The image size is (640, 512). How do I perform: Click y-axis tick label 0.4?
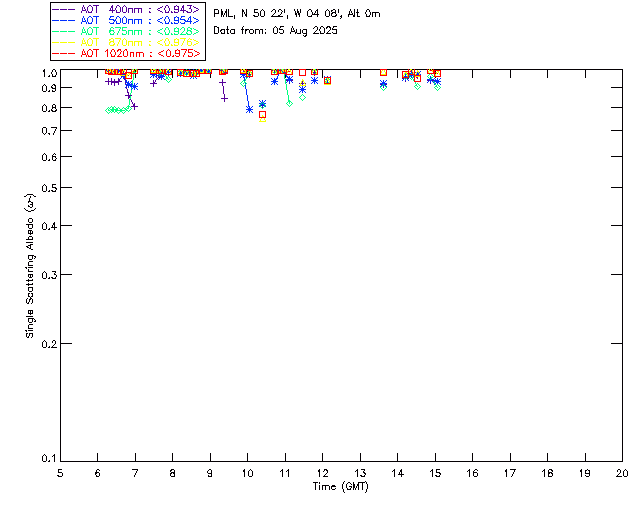(x=49, y=226)
